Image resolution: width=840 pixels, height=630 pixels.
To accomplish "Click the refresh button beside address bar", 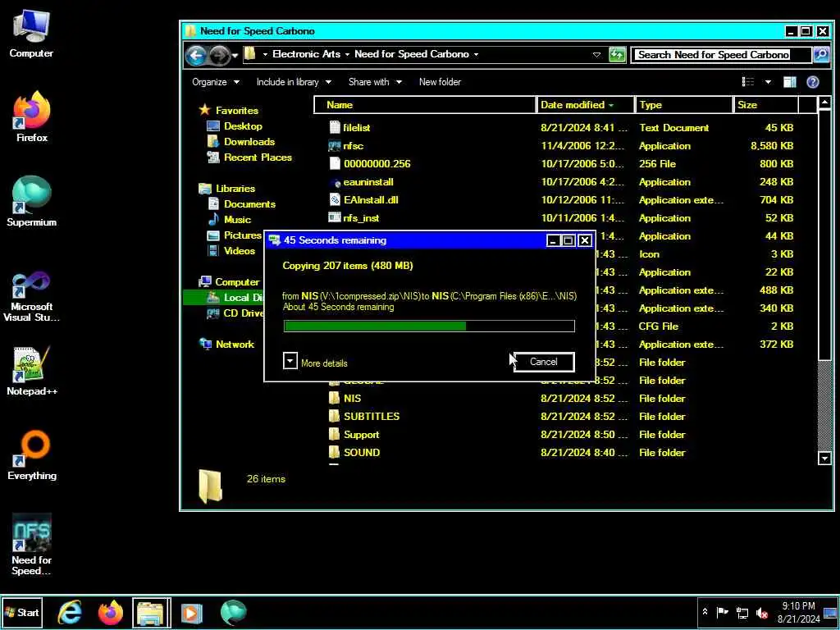I will [x=617, y=55].
